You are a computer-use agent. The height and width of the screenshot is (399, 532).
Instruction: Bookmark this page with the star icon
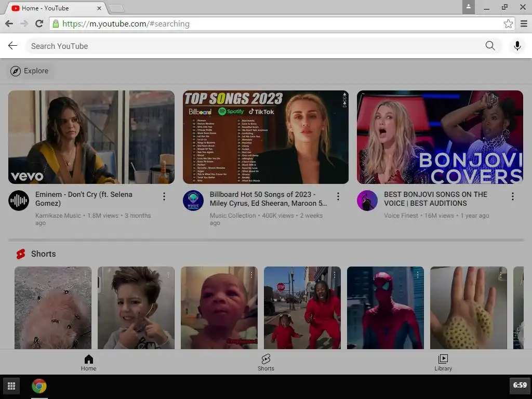[x=508, y=24]
